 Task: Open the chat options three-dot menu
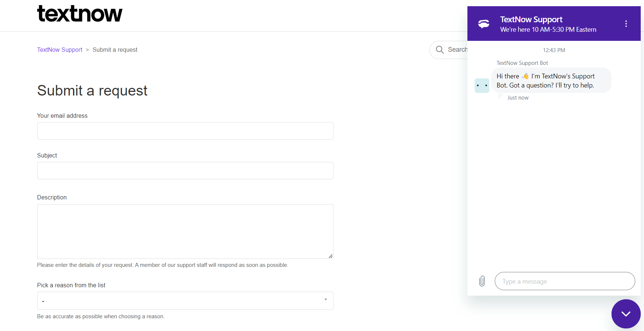(x=626, y=23)
